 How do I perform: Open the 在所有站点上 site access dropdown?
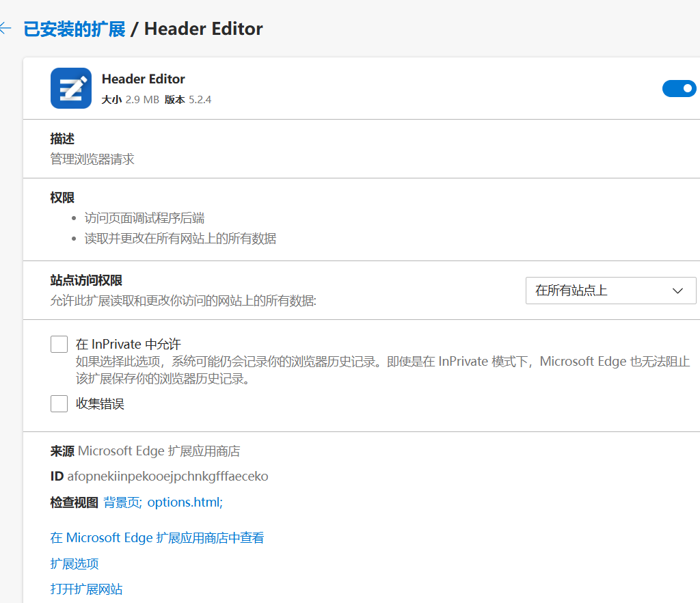610,291
